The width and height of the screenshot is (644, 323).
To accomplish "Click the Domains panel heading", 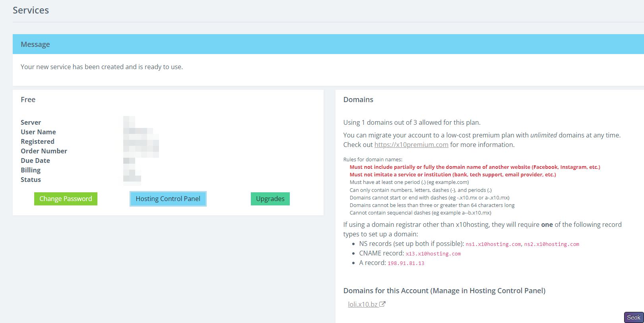I will [x=358, y=100].
